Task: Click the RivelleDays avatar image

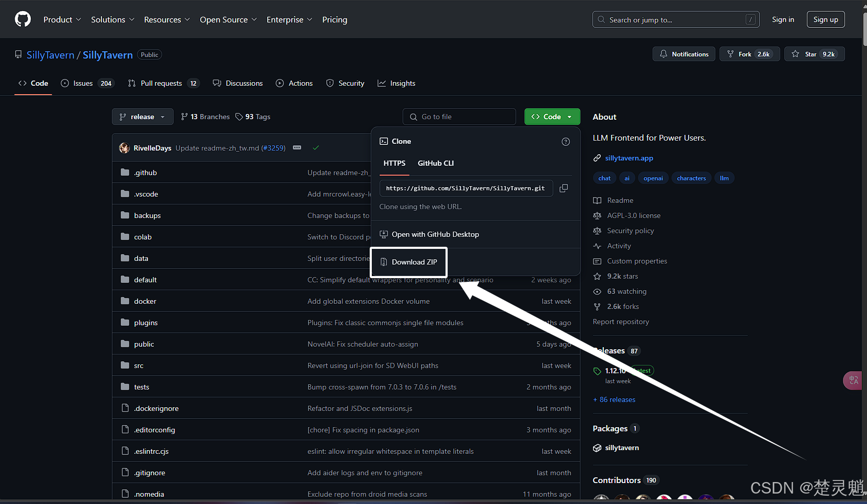Action: [x=124, y=148]
